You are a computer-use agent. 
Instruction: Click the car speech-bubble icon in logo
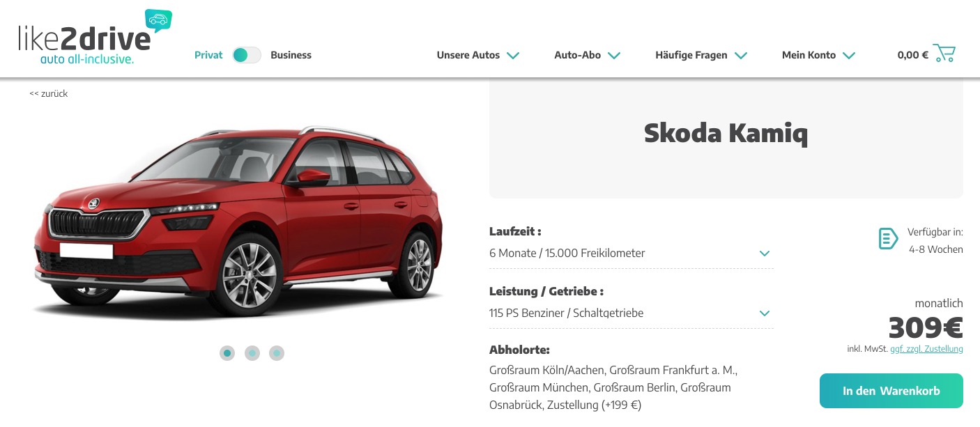click(x=158, y=21)
